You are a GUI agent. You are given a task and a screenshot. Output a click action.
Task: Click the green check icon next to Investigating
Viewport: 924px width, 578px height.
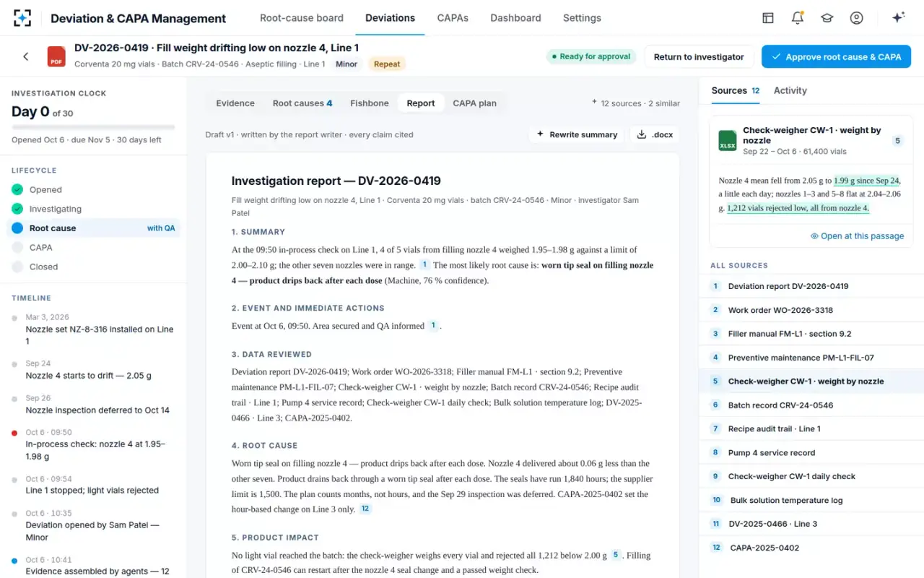point(17,209)
